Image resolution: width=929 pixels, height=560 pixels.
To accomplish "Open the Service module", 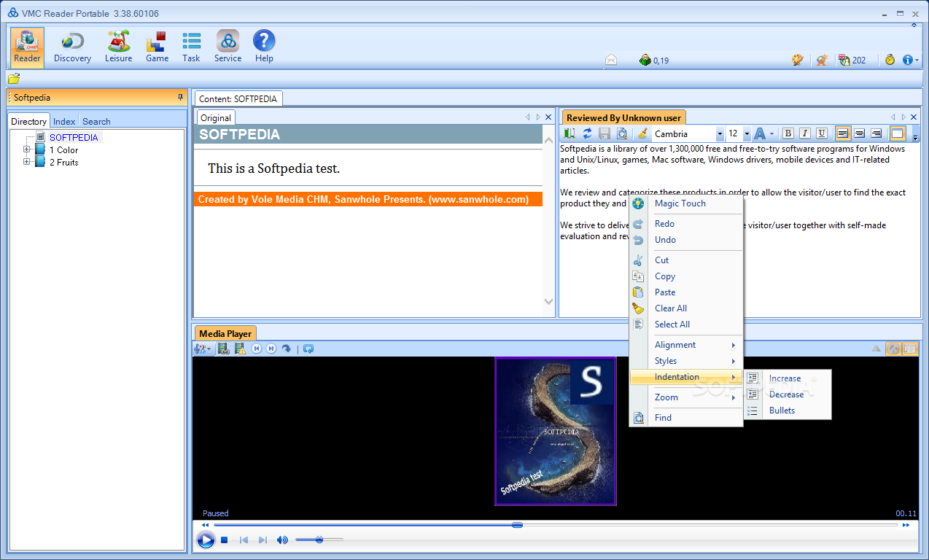I will (228, 47).
